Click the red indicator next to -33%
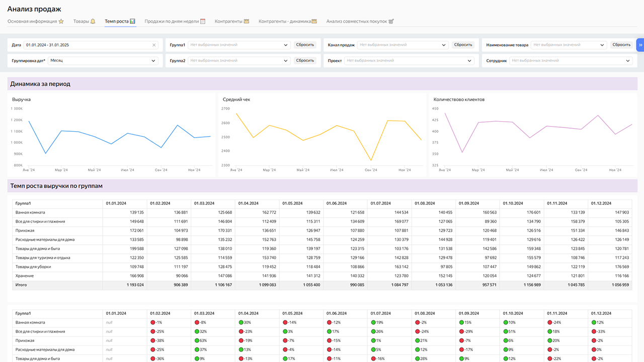 593,332
